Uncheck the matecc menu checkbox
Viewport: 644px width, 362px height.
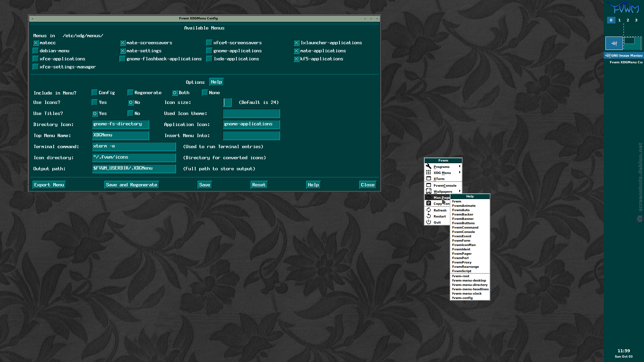coord(36,43)
